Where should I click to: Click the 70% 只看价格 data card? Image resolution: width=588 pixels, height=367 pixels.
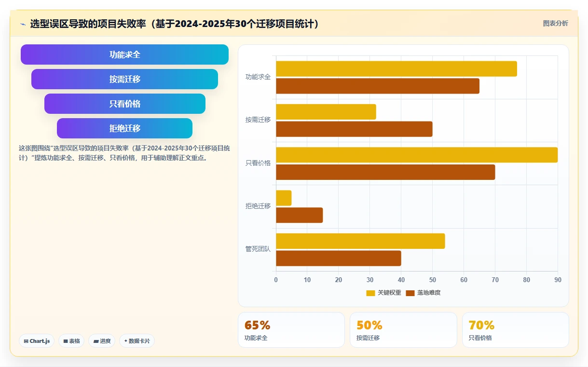point(516,330)
